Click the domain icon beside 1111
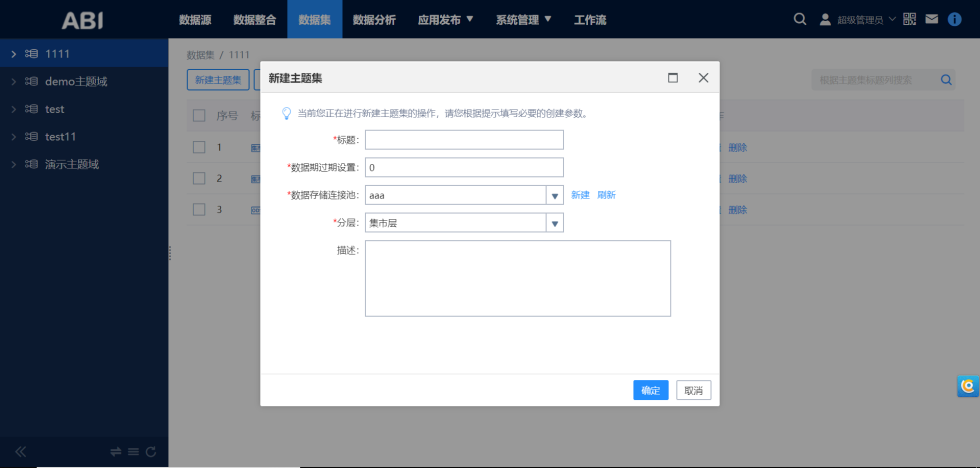Image resolution: width=980 pixels, height=468 pixels. (x=31, y=54)
